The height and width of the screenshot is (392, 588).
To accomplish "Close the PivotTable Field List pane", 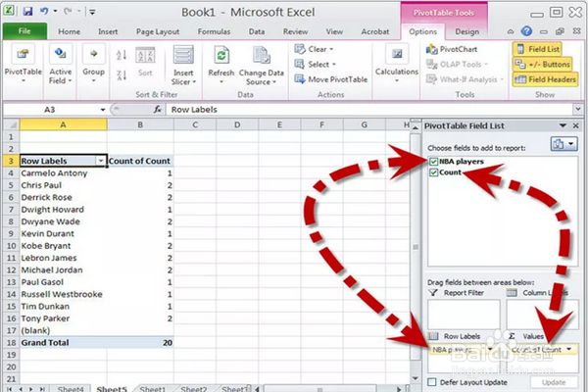I will tap(576, 125).
